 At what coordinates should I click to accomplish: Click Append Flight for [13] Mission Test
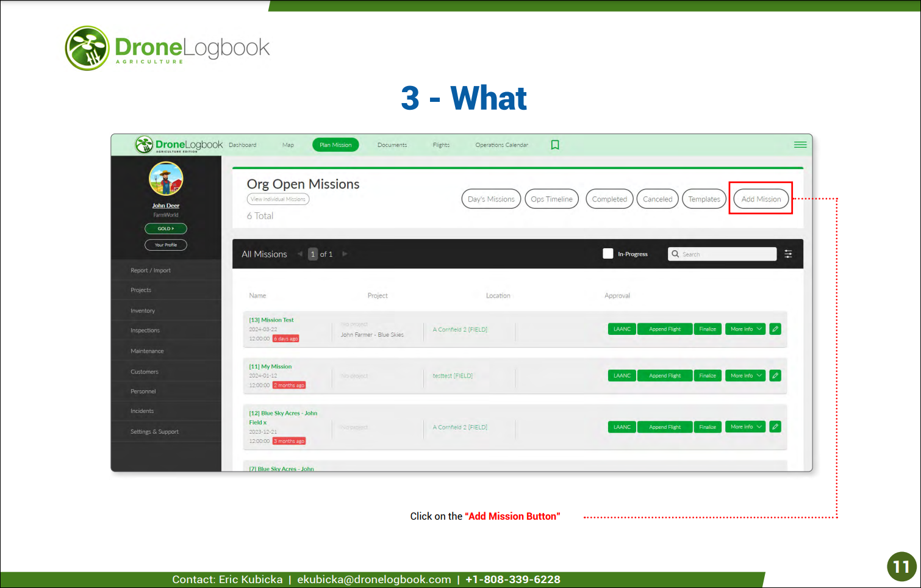pyautogui.click(x=665, y=329)
